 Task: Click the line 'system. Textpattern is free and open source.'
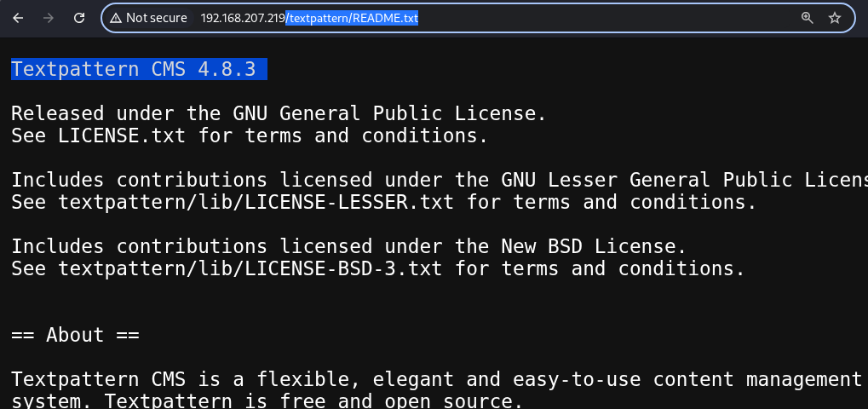pyautogui.click(x=267, y=400)
